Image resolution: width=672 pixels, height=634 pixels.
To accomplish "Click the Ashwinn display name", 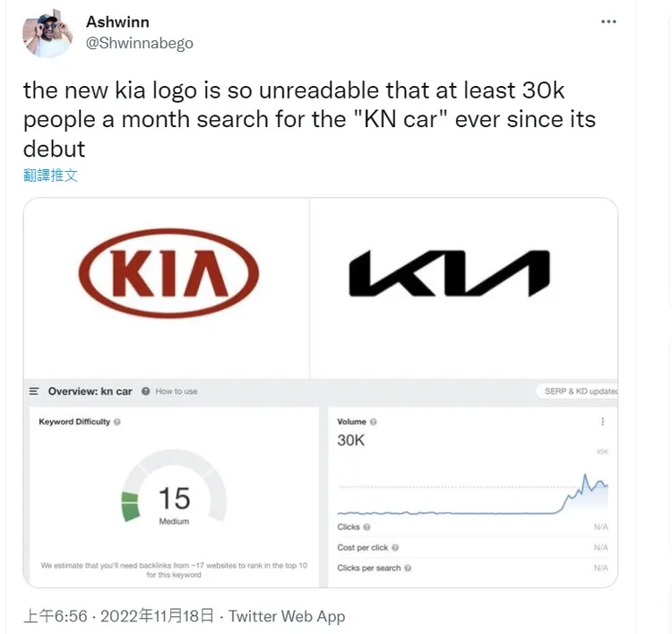I will (116, 21).
